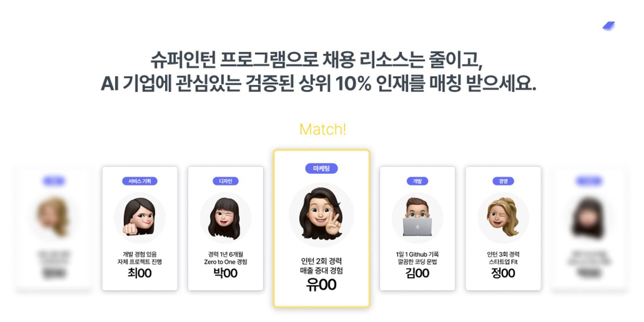The image size is (644, 322).
Task: Click the blue logo icon at top right
Action: click(x=609, y=26)
